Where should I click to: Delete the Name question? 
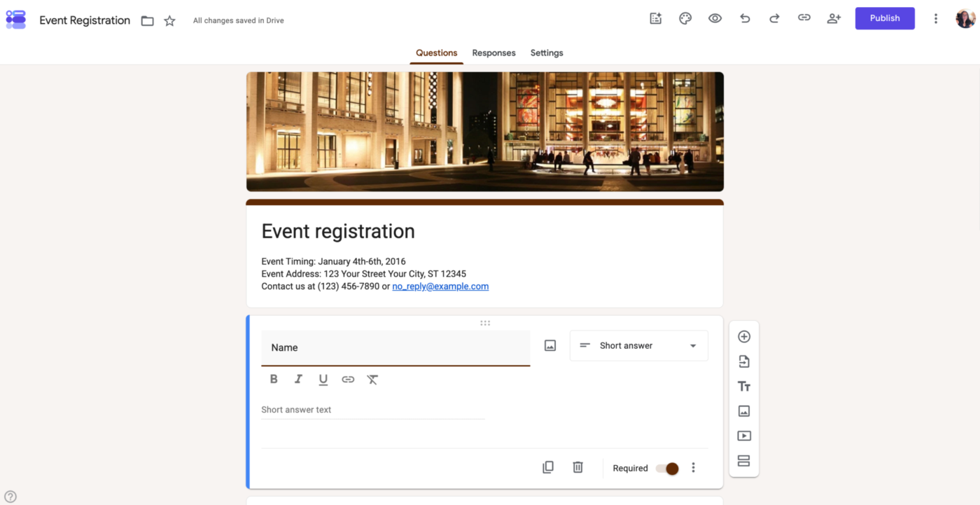point(577,467)
